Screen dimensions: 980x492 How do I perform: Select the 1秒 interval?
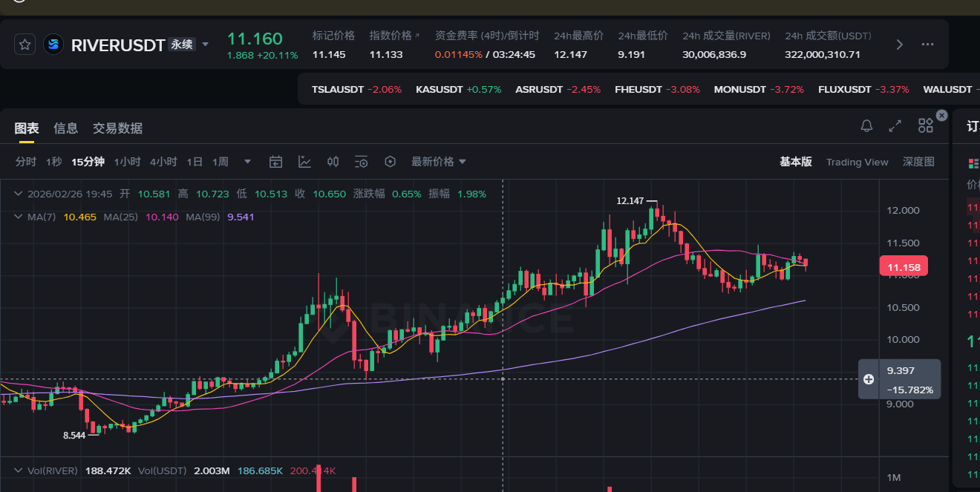click(53, 162)
